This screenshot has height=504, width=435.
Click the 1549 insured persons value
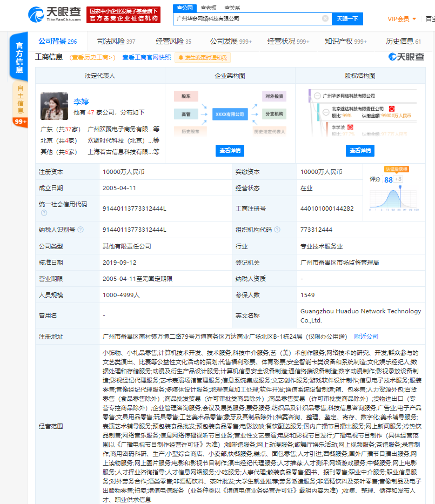click(307, 295)
